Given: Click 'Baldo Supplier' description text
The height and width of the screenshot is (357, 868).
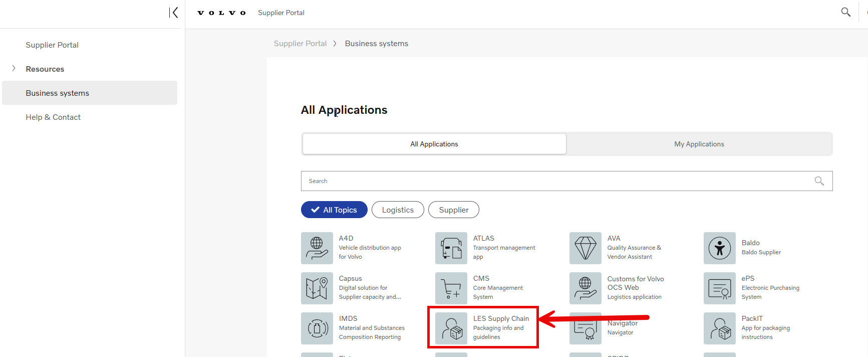Looking at the screenshot, I should pyautogui.click(x=761, y=252).
